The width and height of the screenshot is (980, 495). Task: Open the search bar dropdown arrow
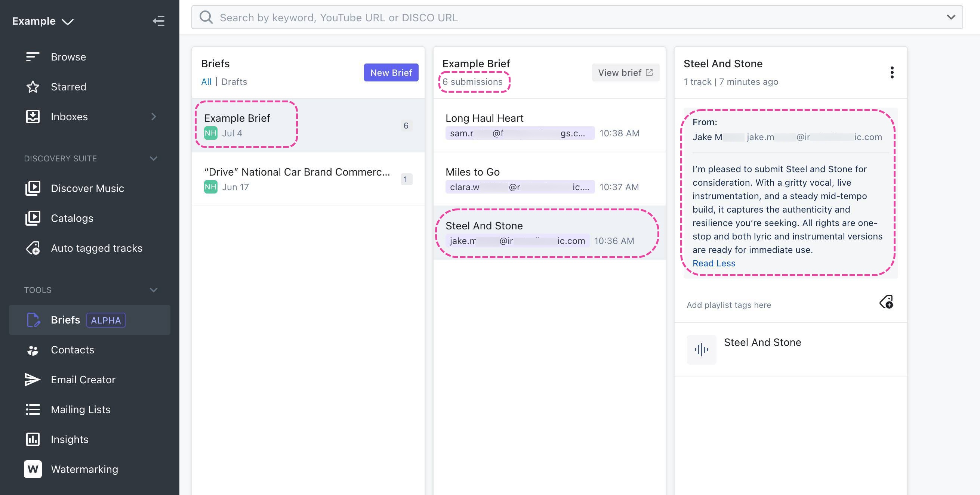[x=951, y=17]
